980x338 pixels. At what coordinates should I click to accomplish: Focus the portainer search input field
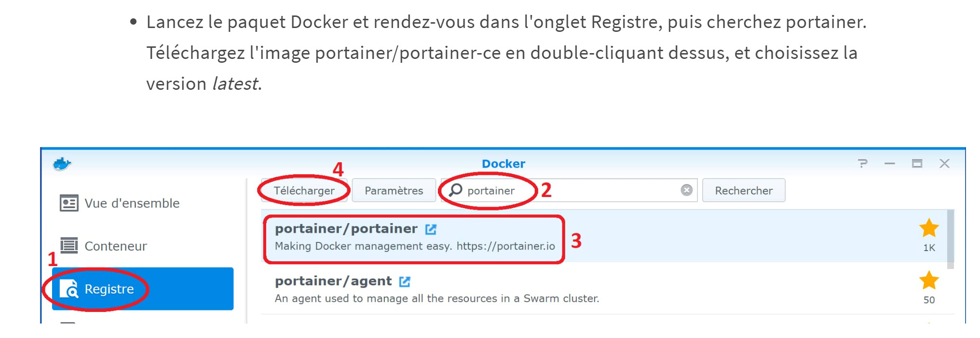569,190
